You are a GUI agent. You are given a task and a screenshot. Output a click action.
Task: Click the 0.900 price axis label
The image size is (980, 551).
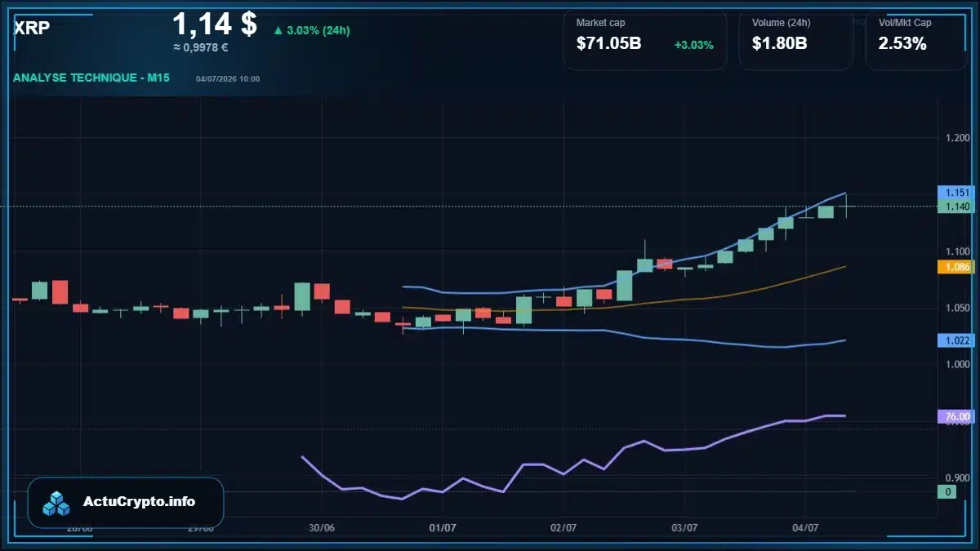[957, 478]
